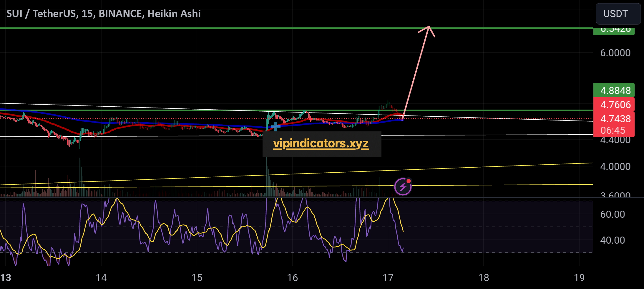
Task: Click the 4.0000 price axis label
Action: pyautogui.click(x=615, y=167)
